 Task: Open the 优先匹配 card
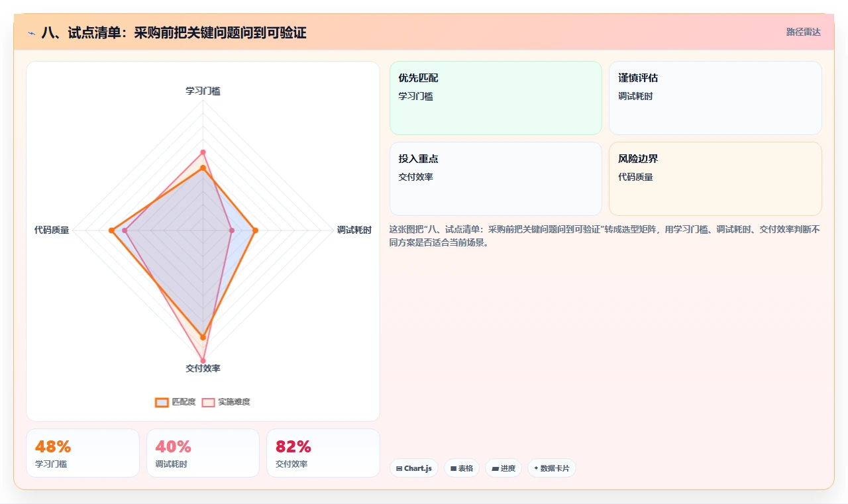click(496, 98)
